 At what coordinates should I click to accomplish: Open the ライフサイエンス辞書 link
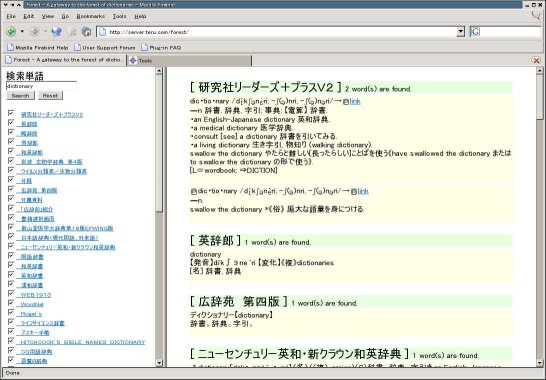pyautogui.click(x=42, y=323)
